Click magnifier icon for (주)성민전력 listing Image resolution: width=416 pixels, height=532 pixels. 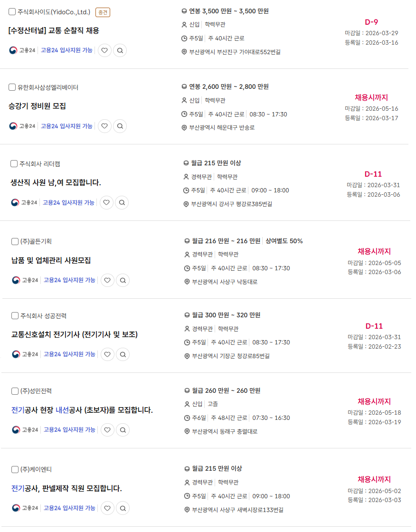(x=123, y=430)
